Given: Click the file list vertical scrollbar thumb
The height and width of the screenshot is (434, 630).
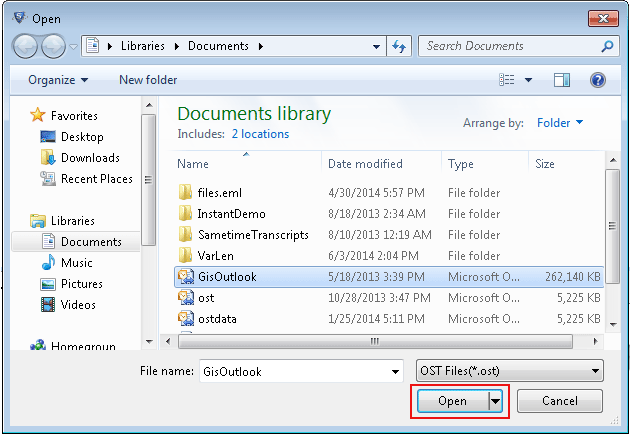Looking at the screenshot, I should pos(612,227).
